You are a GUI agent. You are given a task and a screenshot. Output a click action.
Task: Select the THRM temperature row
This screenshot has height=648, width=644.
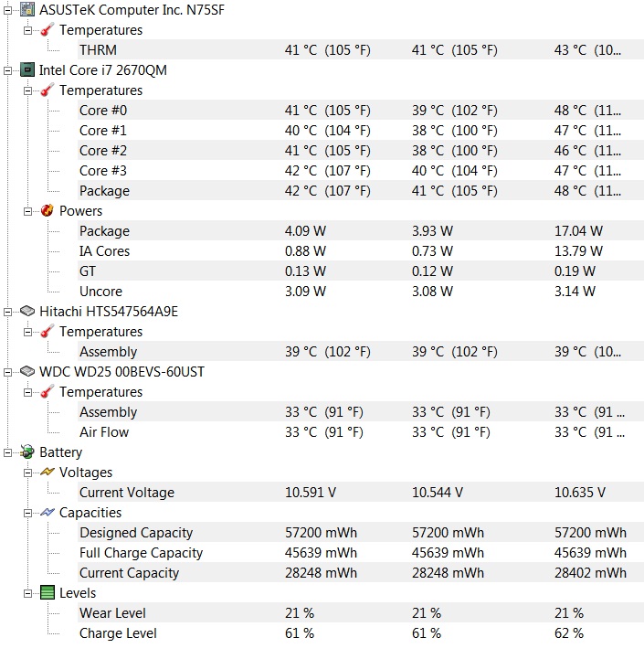[360, 49]
